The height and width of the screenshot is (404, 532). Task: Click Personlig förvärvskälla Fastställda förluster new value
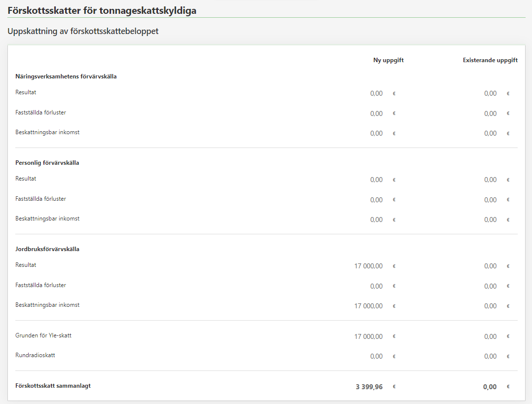pyautogui.click(x=376, y=200)
